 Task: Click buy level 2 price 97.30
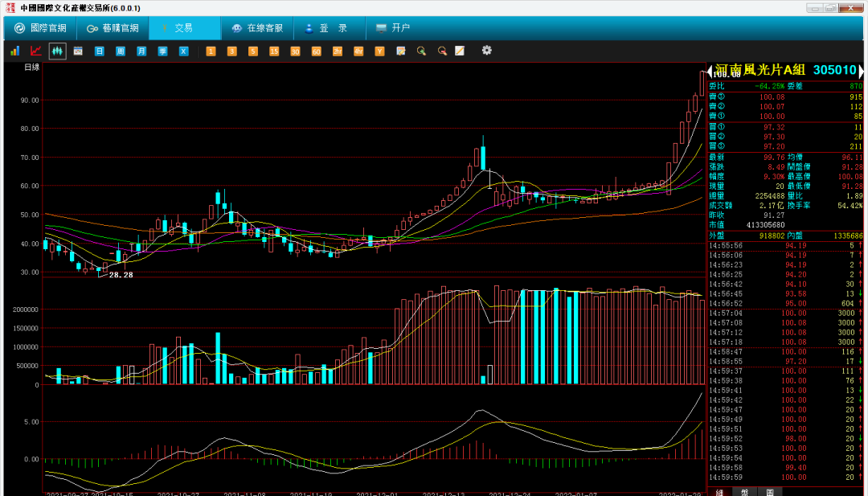click(774, 137)
